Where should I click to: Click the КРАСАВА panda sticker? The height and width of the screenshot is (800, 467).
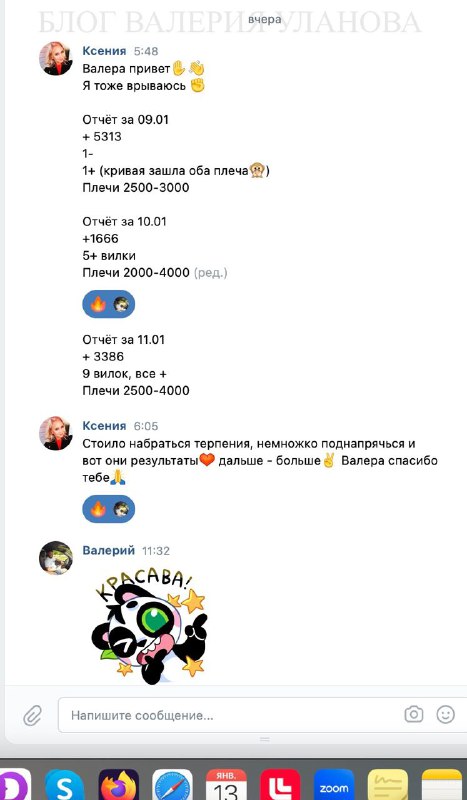pos(149,626)
